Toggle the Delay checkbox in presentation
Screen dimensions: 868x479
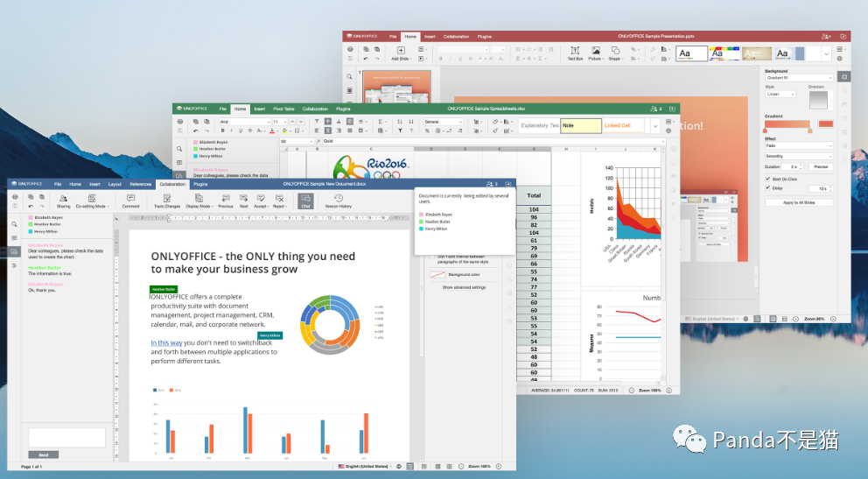[x=767, y=187]
